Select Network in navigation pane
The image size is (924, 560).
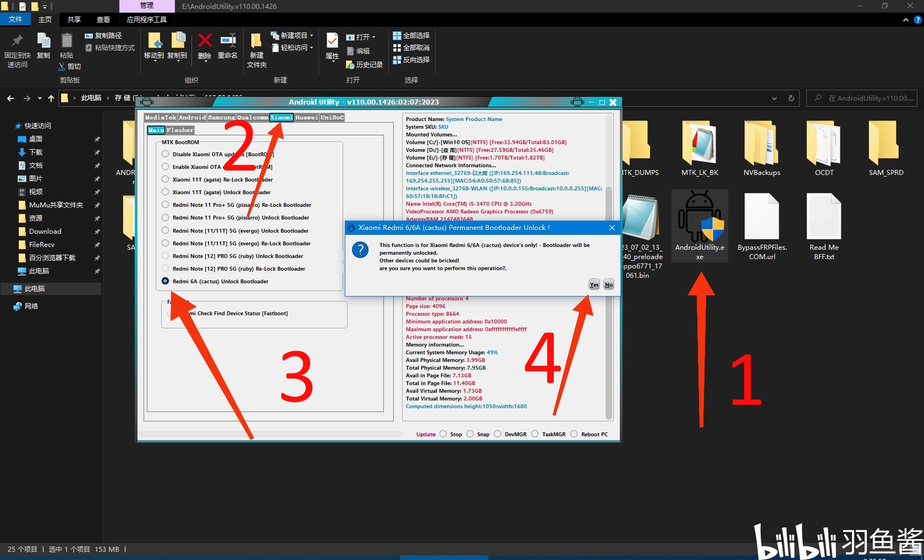pos(31,306)
